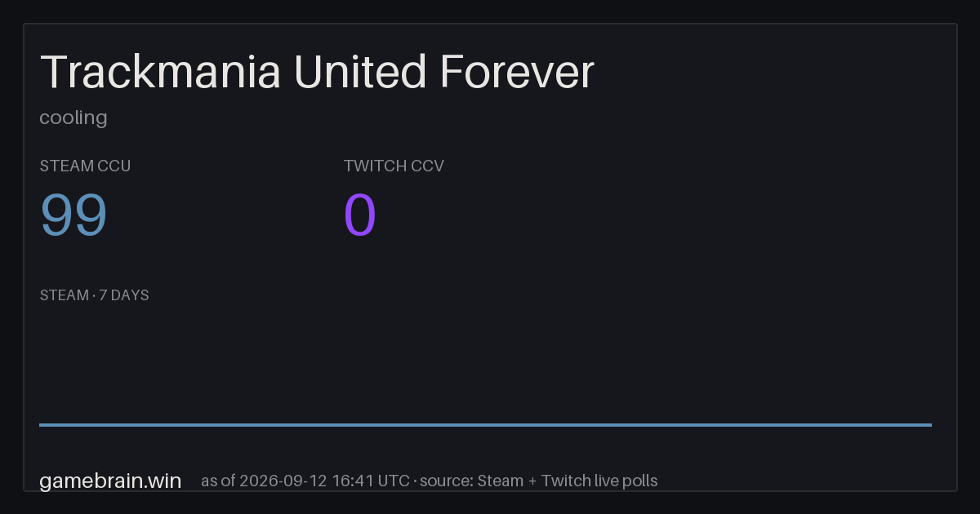The width and height of the screenshot is (980, 514).
Task: Click the word United in the title
Action: pos(360,72)
